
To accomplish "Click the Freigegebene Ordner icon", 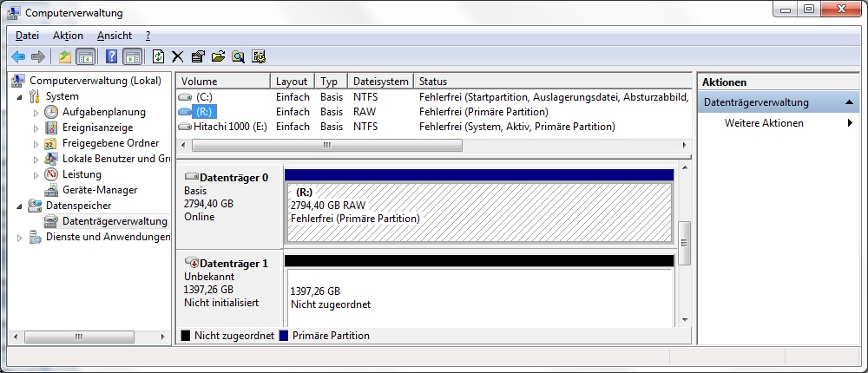I will (51, 143).
